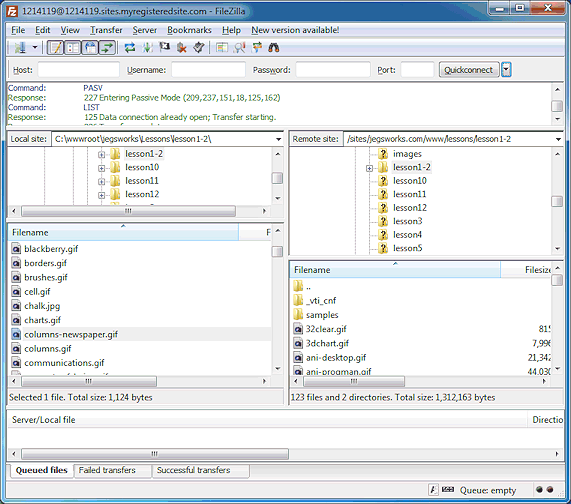Select the Queued files tab
The image size is (571, 504).
point(42,470)
